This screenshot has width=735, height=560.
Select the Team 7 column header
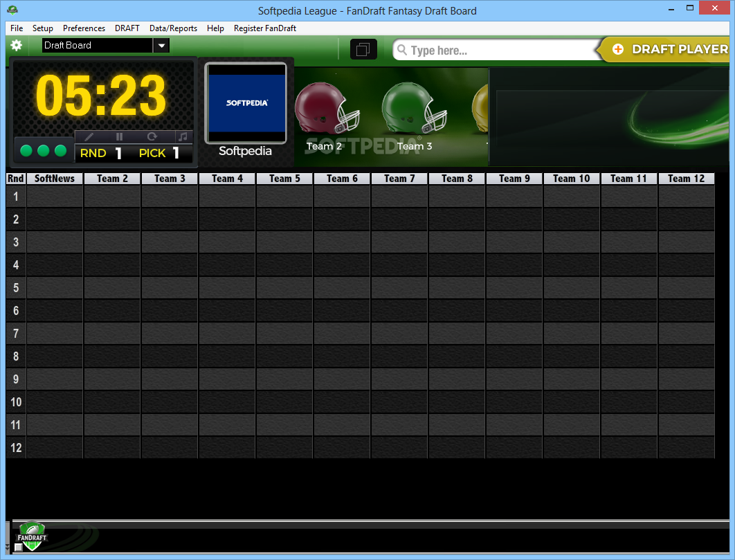click(x=399, y=178)
